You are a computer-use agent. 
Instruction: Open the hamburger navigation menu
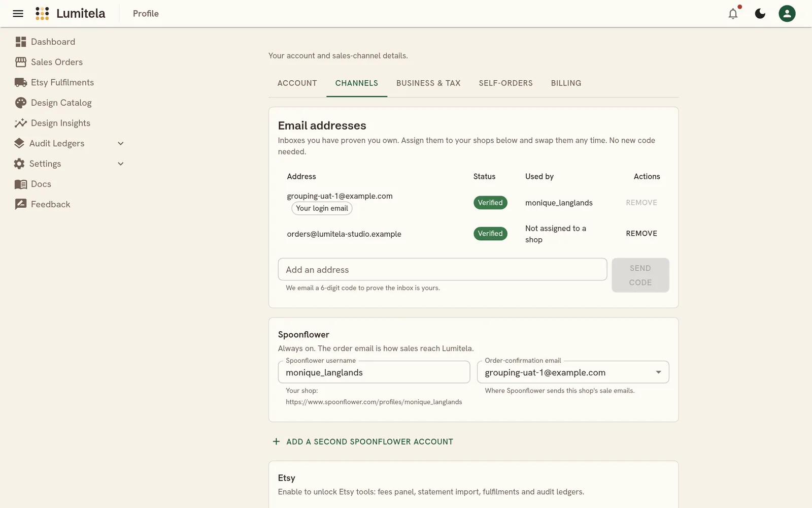(18, 14)
